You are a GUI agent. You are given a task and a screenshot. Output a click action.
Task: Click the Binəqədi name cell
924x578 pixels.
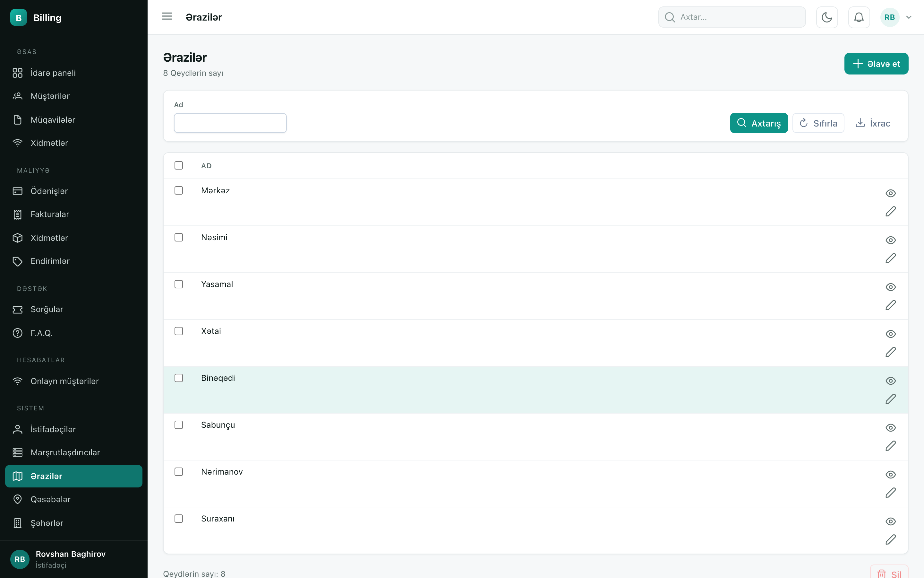218,378
